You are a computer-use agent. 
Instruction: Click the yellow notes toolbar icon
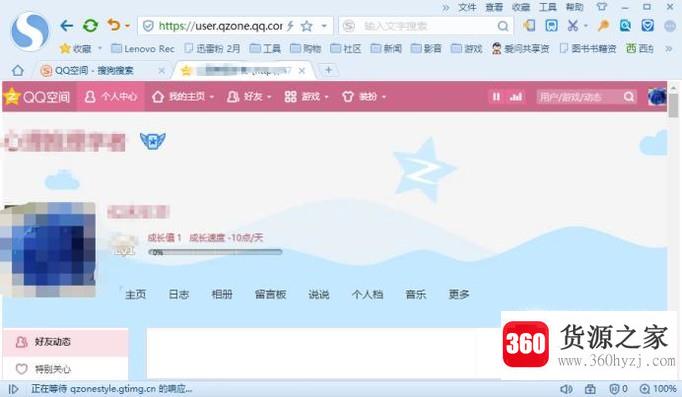pos(529,26)
